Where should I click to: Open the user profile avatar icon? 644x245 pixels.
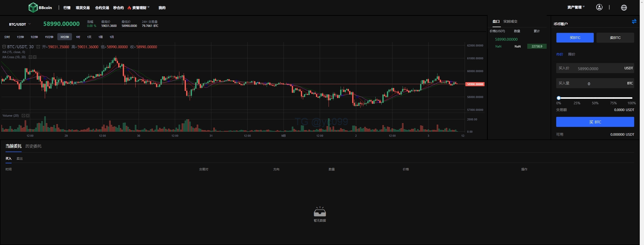(x=599, y=8)
